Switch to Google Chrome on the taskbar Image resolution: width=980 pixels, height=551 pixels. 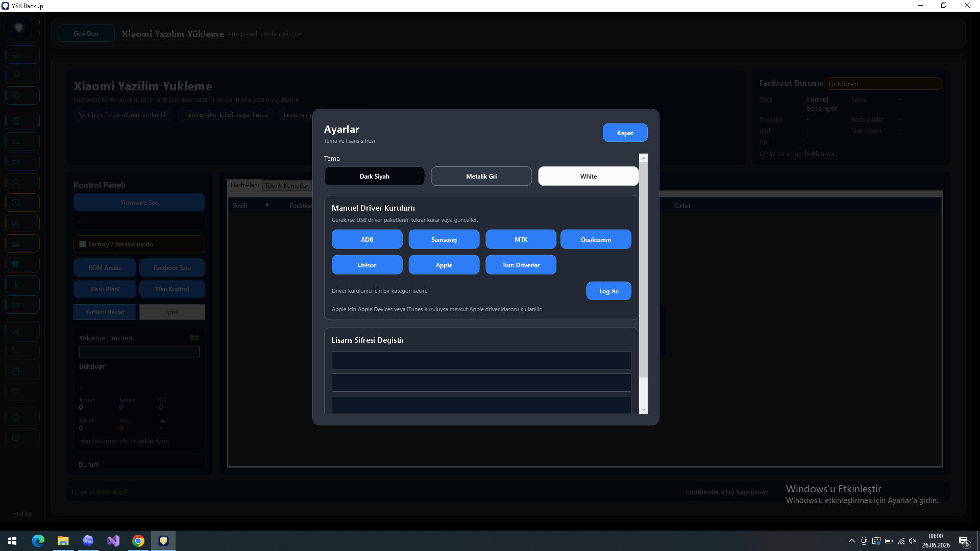(138, 541)
